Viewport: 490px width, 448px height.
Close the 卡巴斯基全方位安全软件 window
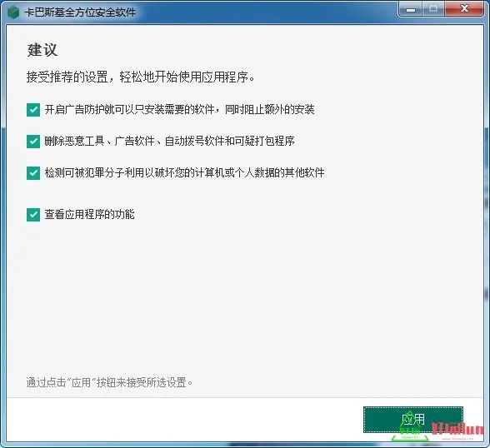point(464,8)
